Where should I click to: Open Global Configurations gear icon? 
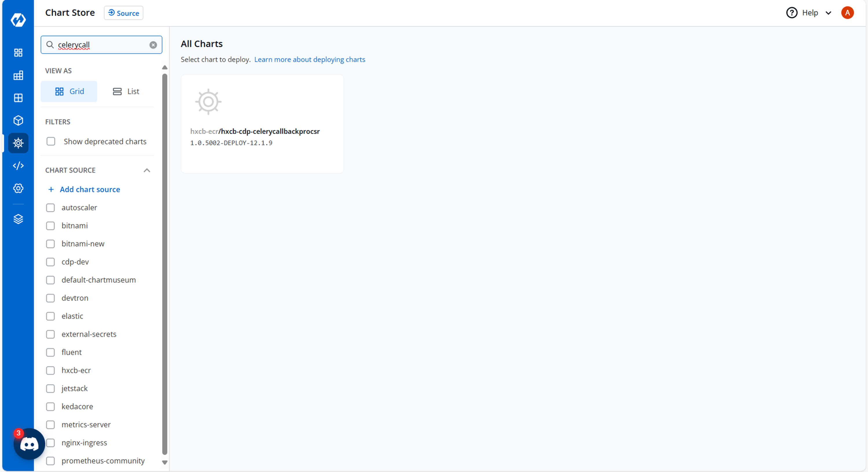pos(18,188)
